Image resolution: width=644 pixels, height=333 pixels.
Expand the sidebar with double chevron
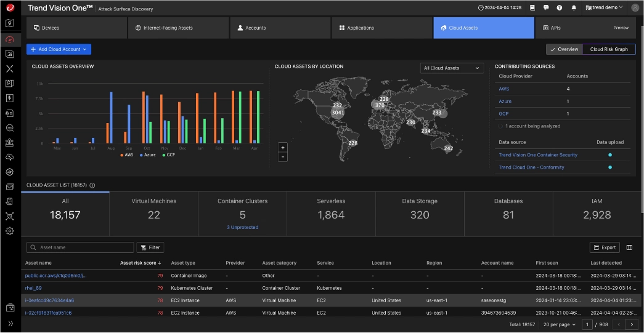pos(10,324)
